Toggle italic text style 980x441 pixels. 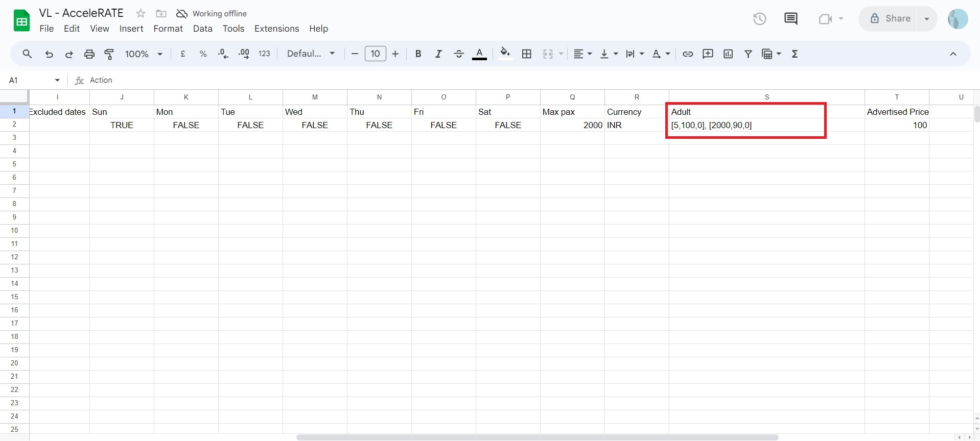[x=438, y=54]
